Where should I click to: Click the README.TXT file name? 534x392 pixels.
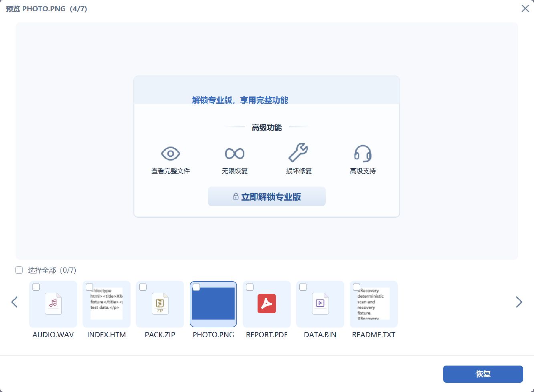[374, 335]
